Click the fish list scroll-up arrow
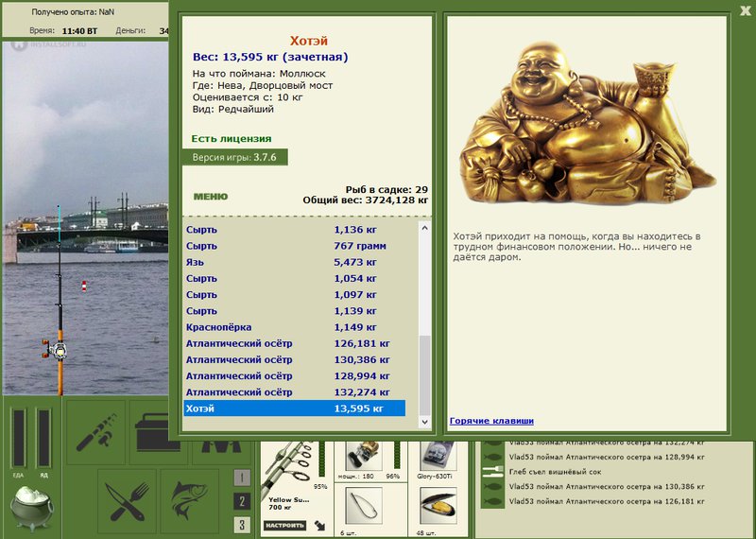The height and width of the screenshot is (539, 756). [424, 228]
